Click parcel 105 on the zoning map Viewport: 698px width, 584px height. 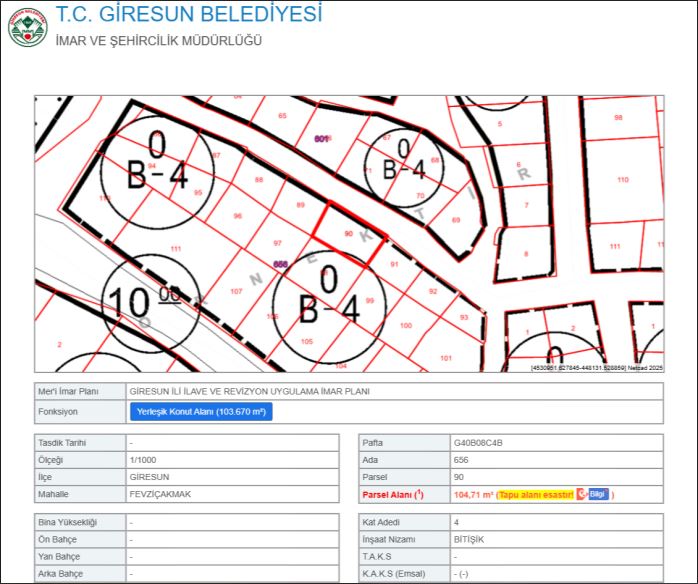point(307,341)
